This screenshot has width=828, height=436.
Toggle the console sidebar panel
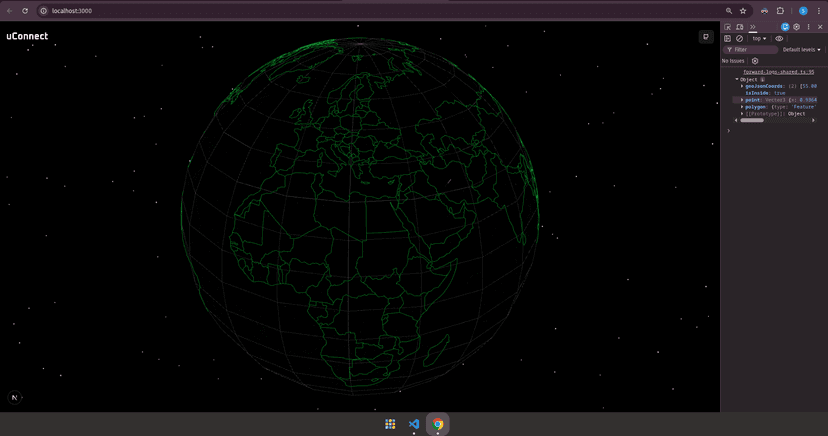pos(728,38)
